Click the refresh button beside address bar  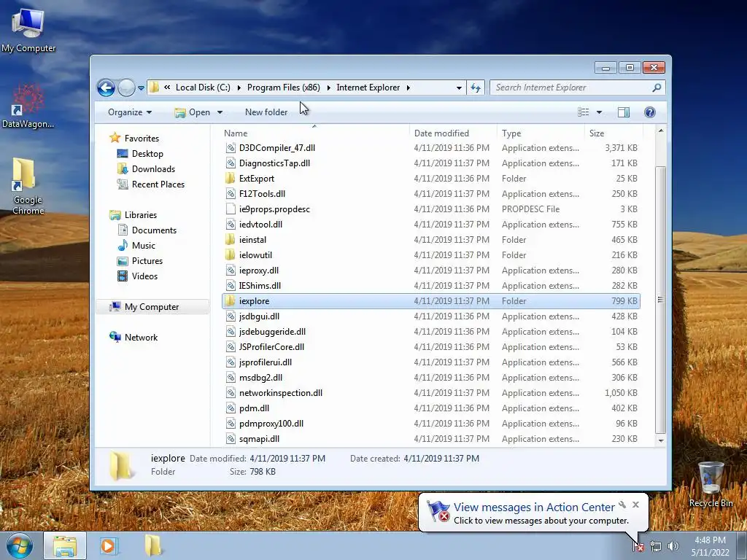tap(476, 87)
